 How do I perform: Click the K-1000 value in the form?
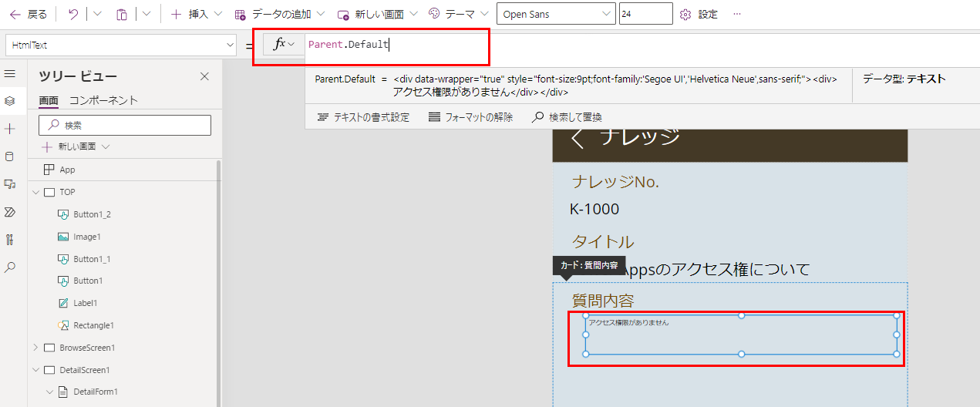click(594, 209)
